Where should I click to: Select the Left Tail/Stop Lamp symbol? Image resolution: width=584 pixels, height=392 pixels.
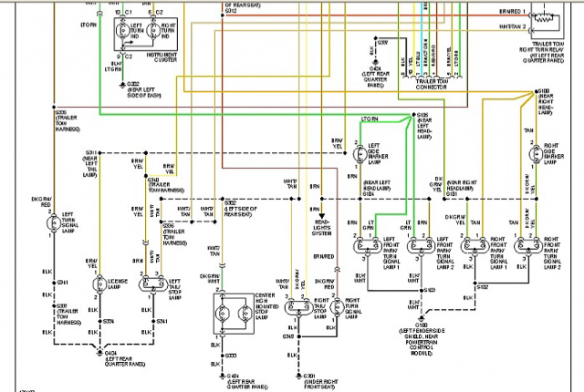coord(153,284)
